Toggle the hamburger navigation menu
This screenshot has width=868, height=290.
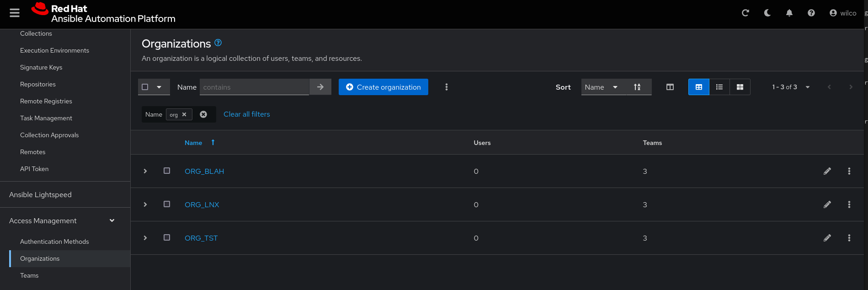(x=15, y=13)
